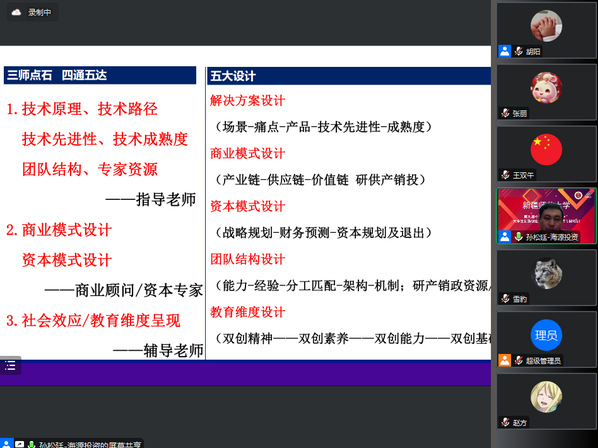Click the blue host badge beside 胡阳
The image size is (598, 448).
tap(505, 51)
